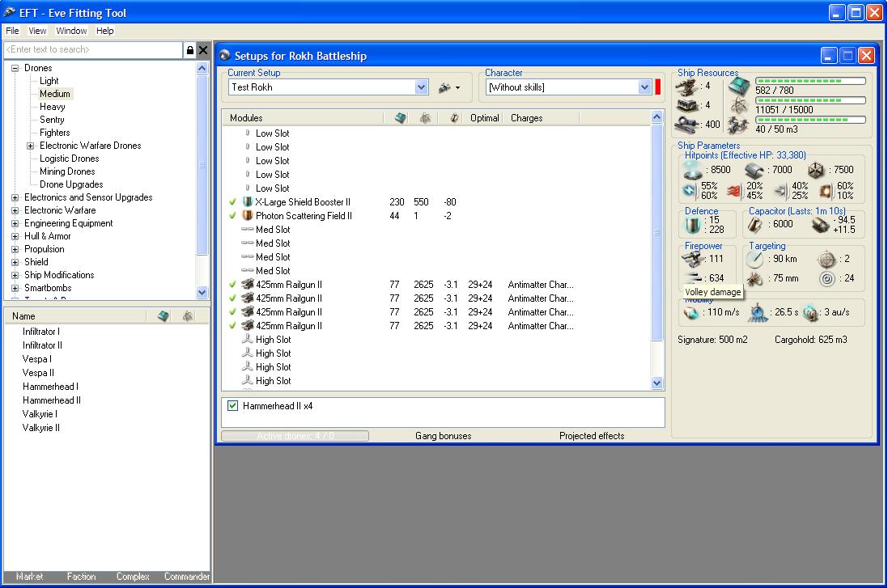The width and height of the screenshot is (888, 588).
Task: Click the armor hitpoints icon
Action: 754,170
